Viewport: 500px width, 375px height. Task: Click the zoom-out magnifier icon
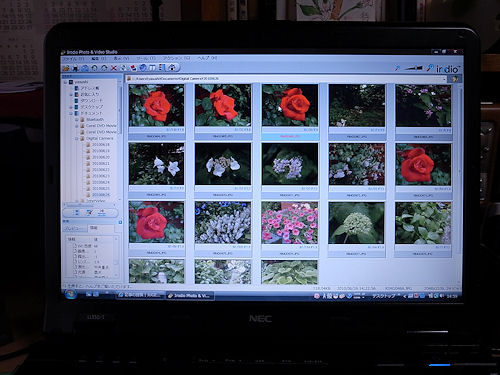click(x=397, y=68)
